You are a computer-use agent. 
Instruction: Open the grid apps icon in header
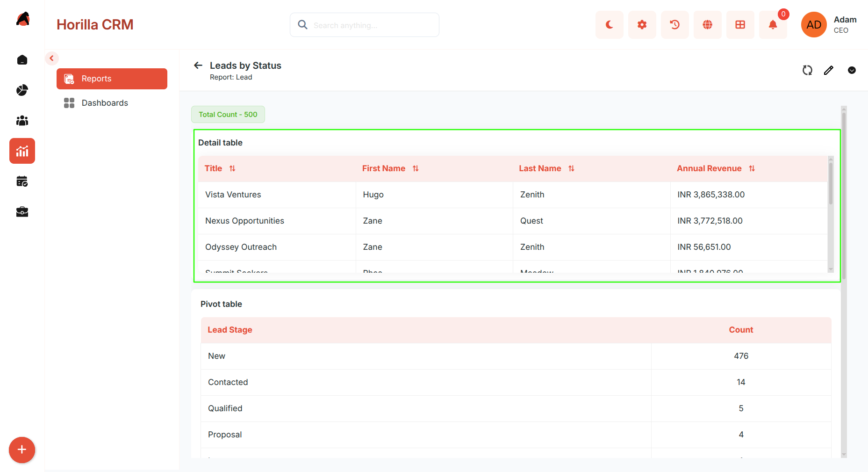pyautogui.click(x=740, y=25)
